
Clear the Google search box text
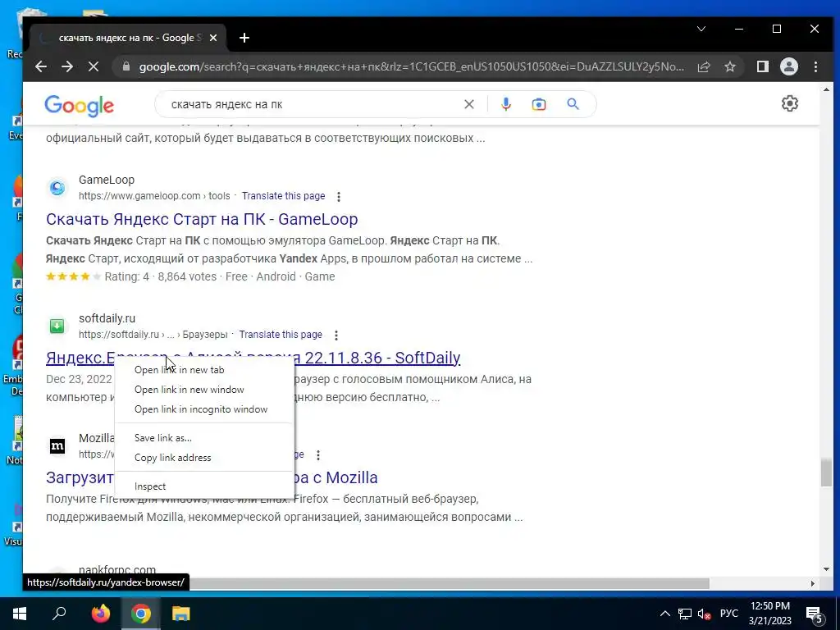pyautogui.click(x=468, y=104)
